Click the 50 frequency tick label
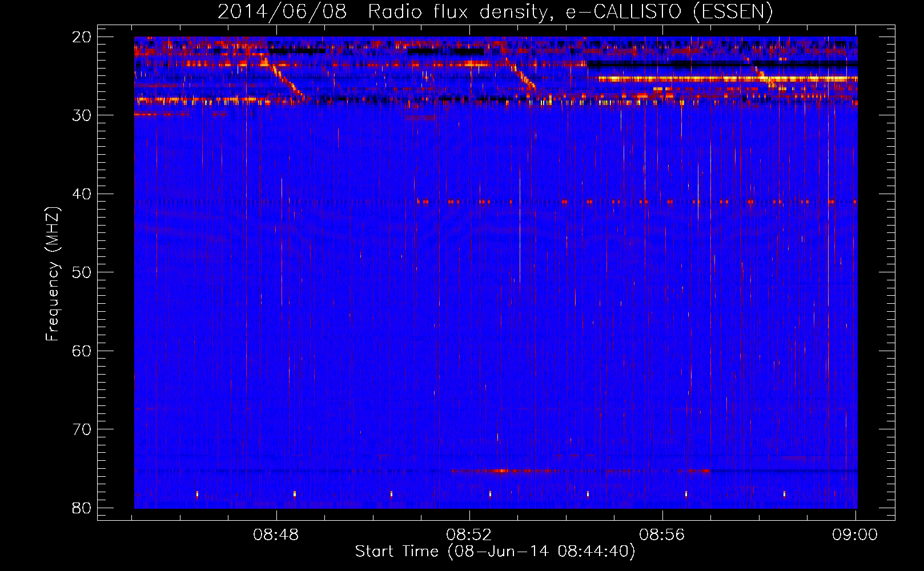924x571 pixels. pyautogui.click(x=82, y=272)
